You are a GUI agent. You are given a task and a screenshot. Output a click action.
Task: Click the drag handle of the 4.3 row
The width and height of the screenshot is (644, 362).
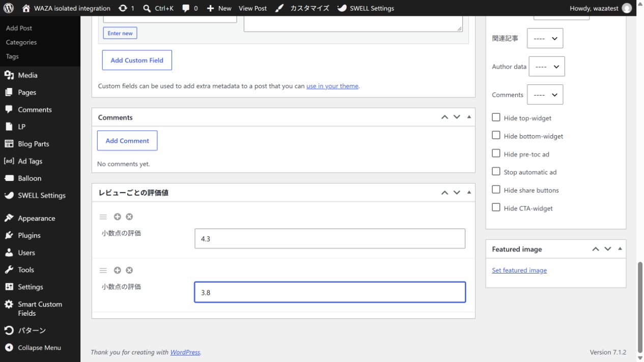(103, 217)
